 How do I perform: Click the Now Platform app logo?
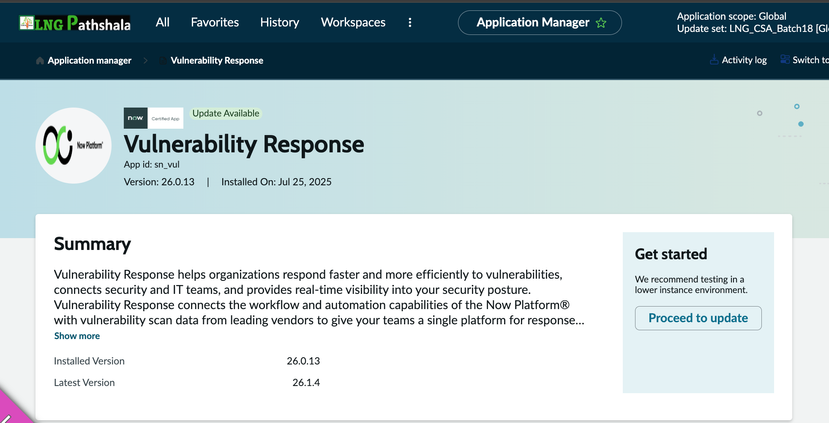pos(73,145)
